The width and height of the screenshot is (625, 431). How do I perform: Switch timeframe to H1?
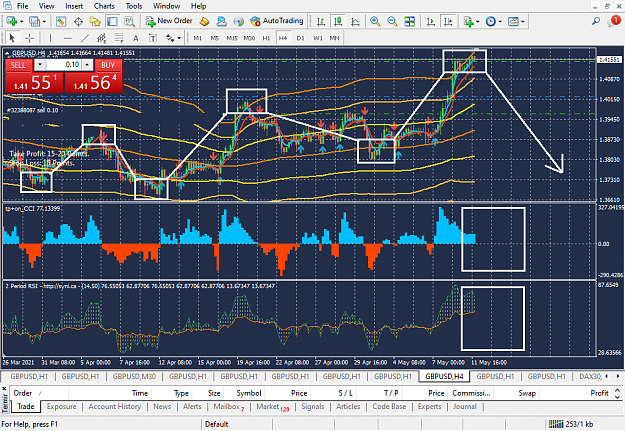(266, 38)
